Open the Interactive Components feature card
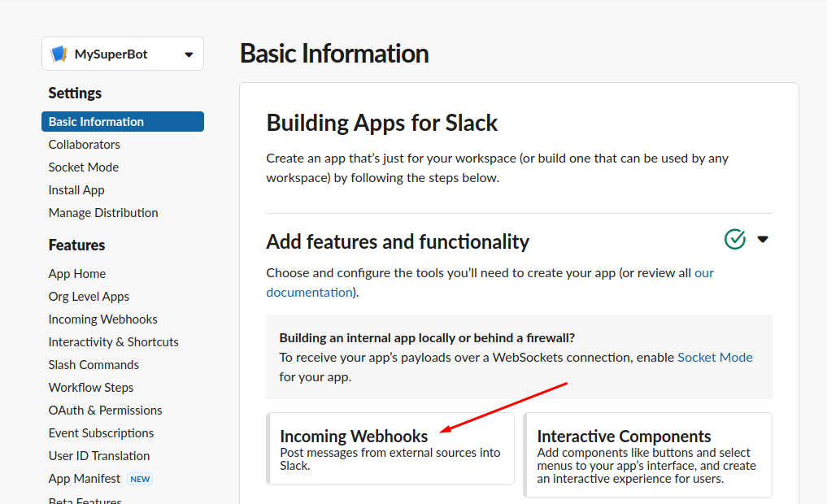Image resolution: width=827 pixels, height=504 pixels. point(647,455)
